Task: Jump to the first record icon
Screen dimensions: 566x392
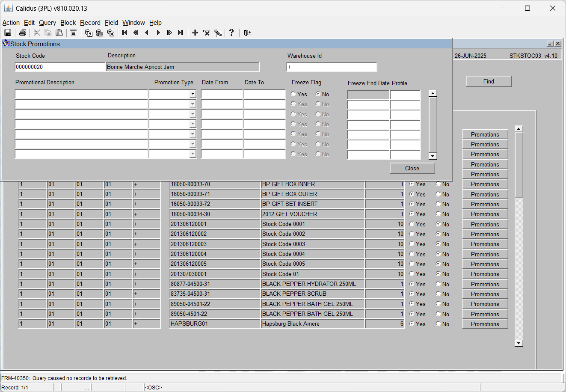Action: pyautogui.click(x=125, y=33)
